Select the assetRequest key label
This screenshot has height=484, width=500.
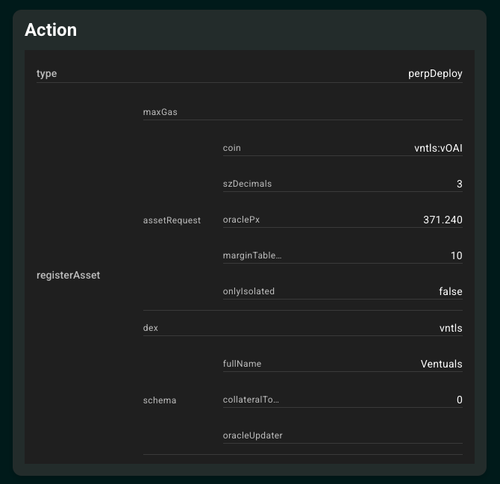point(172,220)
